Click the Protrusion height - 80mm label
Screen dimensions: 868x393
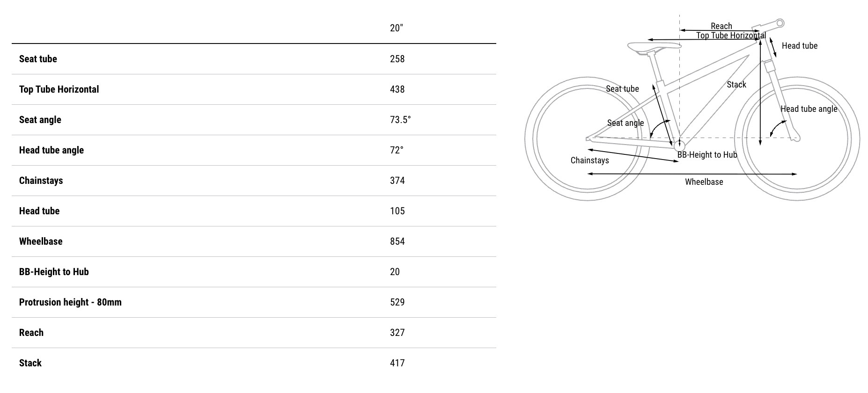coord(70,302)
